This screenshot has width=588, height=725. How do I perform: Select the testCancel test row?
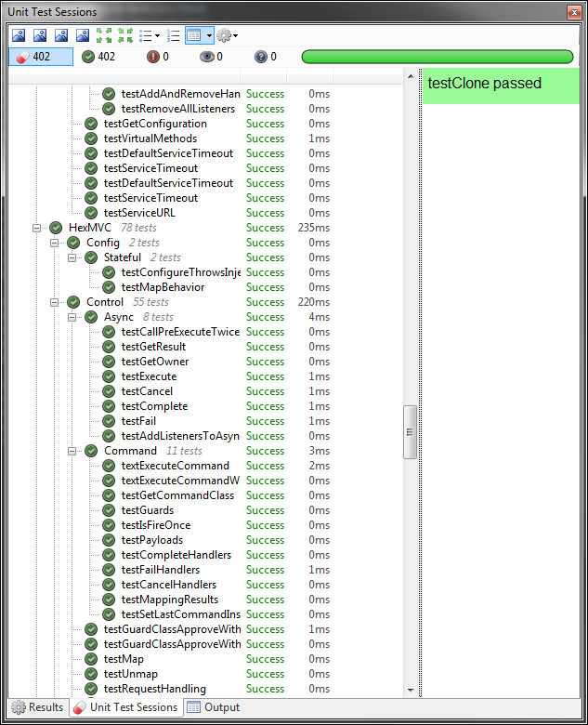click(147, 391)
